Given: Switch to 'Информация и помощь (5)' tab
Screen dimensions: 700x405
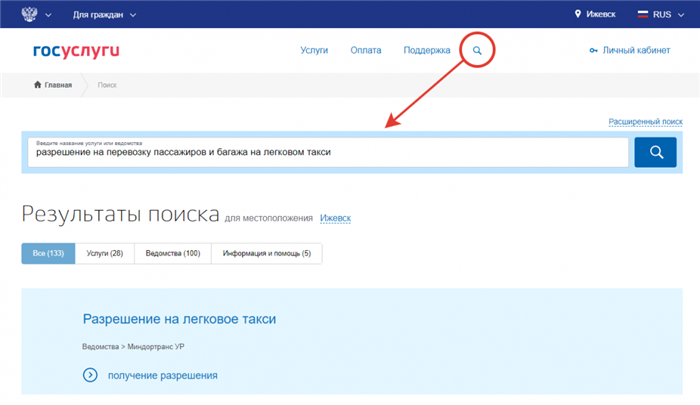Looking at the screenshot, I should 267,253.
